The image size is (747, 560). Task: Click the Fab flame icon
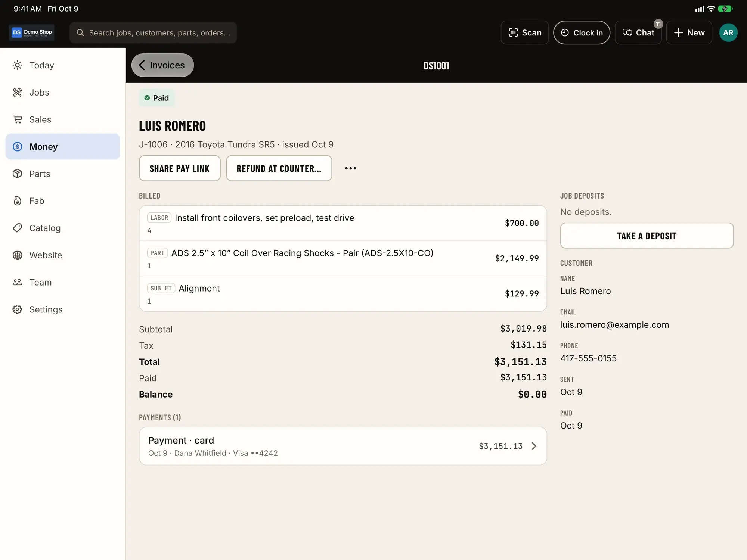coord(17,201)
